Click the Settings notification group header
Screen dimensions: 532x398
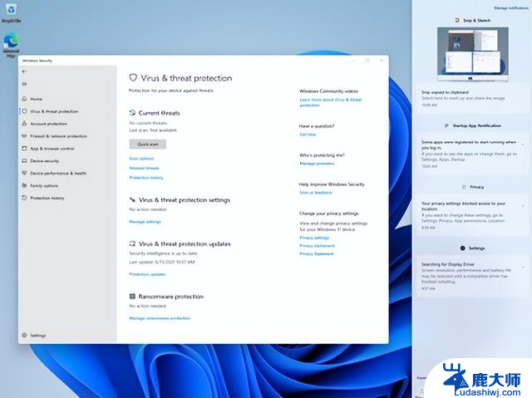pyautogui.click(x=473, y=248)
